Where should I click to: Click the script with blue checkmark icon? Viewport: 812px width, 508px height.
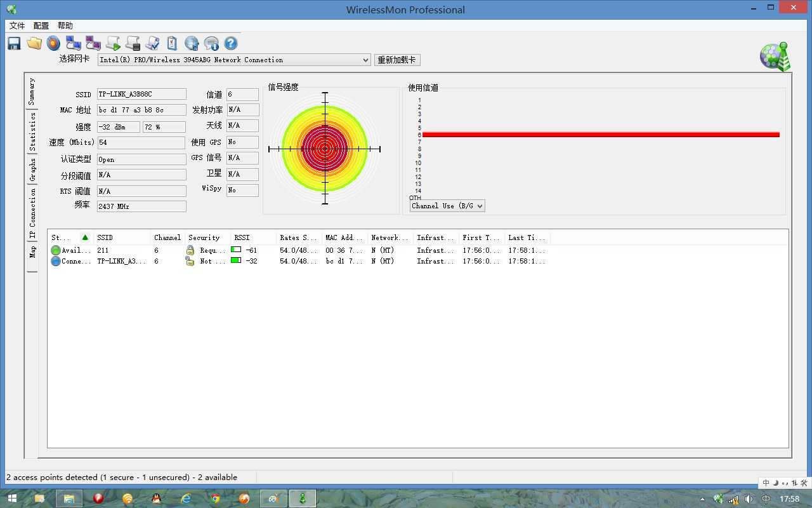click(x=152, y=43)
